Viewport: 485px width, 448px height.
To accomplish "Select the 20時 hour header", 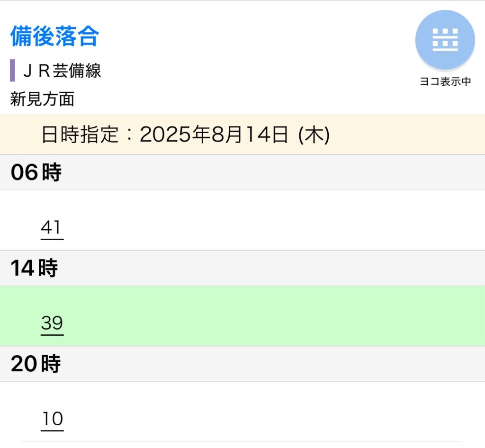I will point(36,364).
